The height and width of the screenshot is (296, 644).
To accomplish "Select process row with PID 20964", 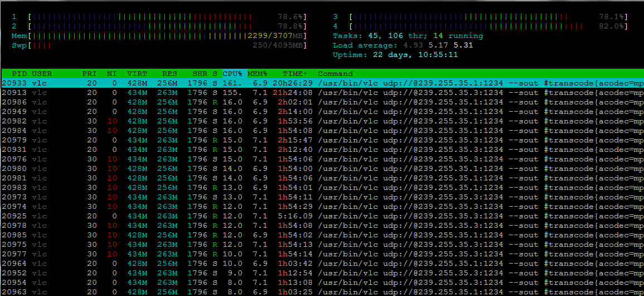I will (x=322, y=263).
